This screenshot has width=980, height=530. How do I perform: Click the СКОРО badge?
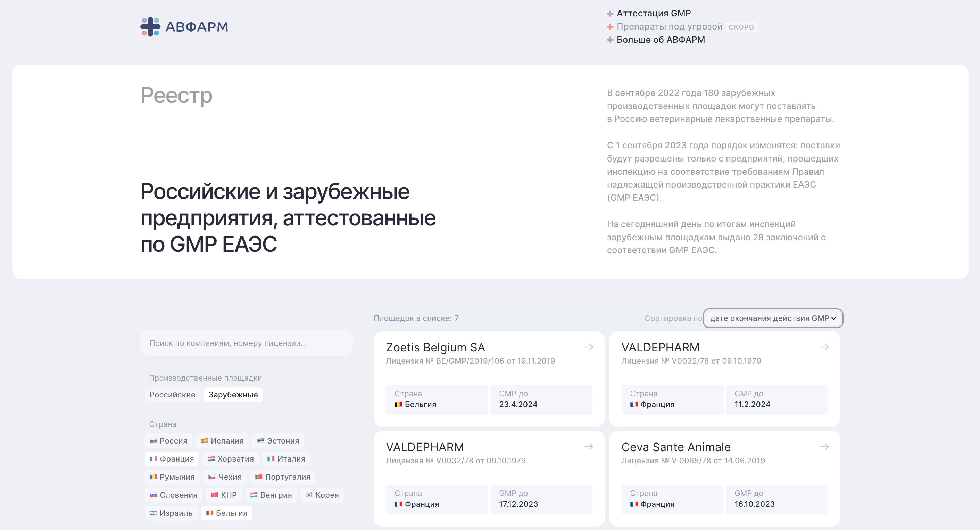741,27
